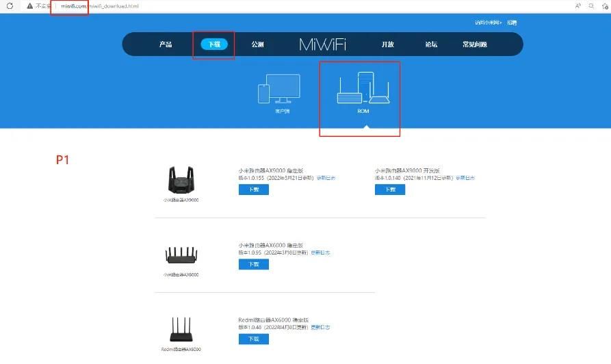Click the favorites star icon in browser toolbar
The image size is (611, 364).
pos(605,6)
